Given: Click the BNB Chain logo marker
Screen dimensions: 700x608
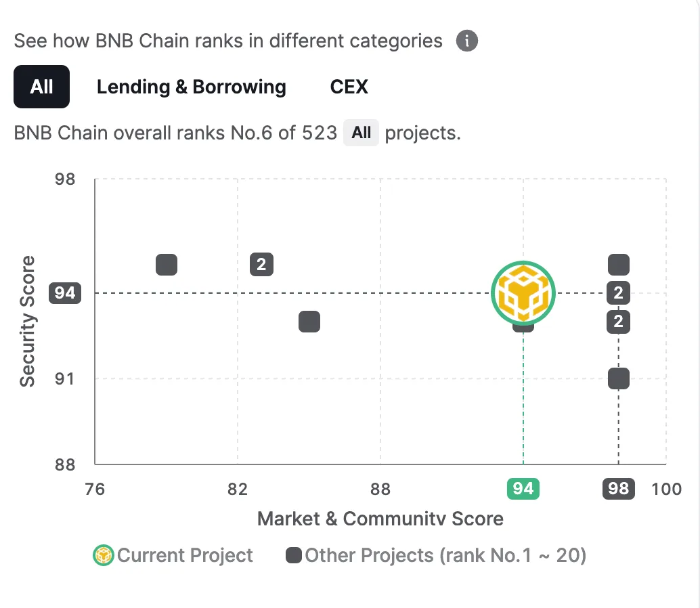Looking at the screenshot, I should coord(523,293).
